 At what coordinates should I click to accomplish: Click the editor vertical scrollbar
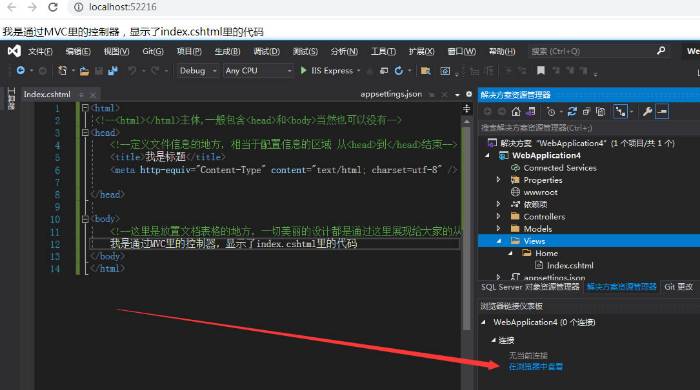(467, 228)
